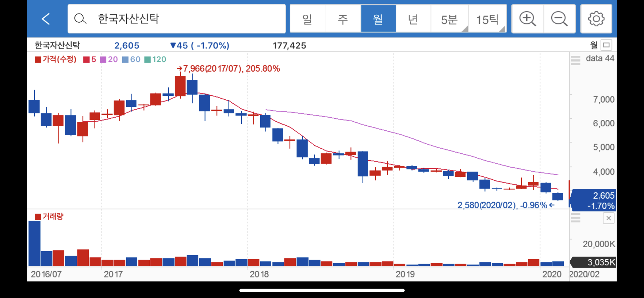Image resolution: width=644 pixels, height=298 pixels.
Task: Tap the blue 2,605 price tag
Action: (x=593, y=200)
